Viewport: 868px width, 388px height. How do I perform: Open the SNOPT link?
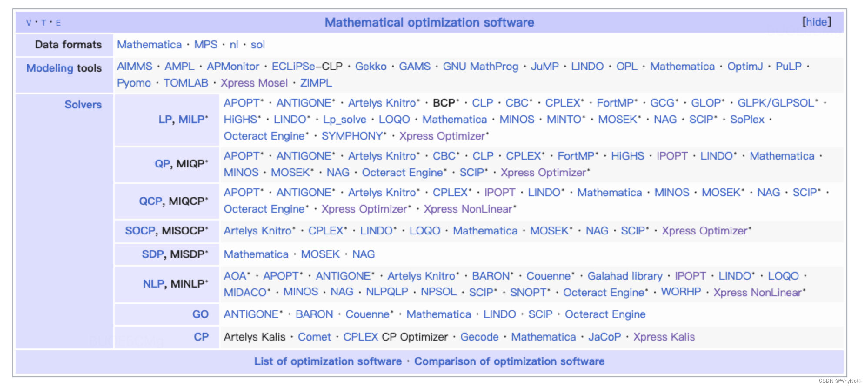point(528,292)
